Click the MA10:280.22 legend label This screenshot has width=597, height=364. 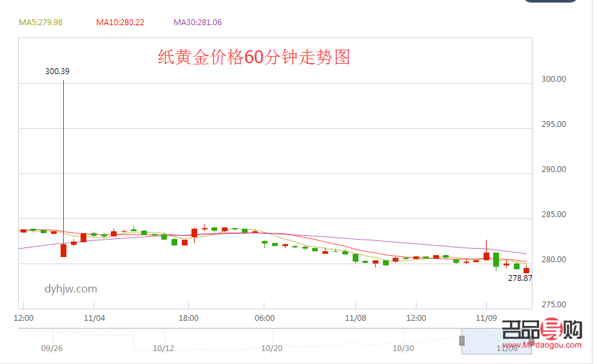pyautogui.click(x=120, y=23)
